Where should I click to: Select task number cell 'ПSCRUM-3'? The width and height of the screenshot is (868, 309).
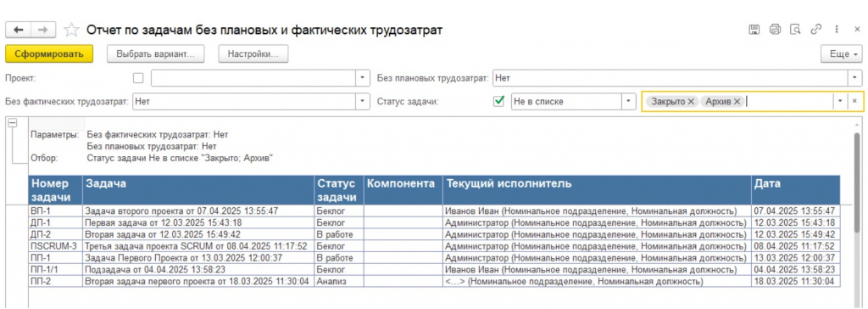tap(55, 246)
